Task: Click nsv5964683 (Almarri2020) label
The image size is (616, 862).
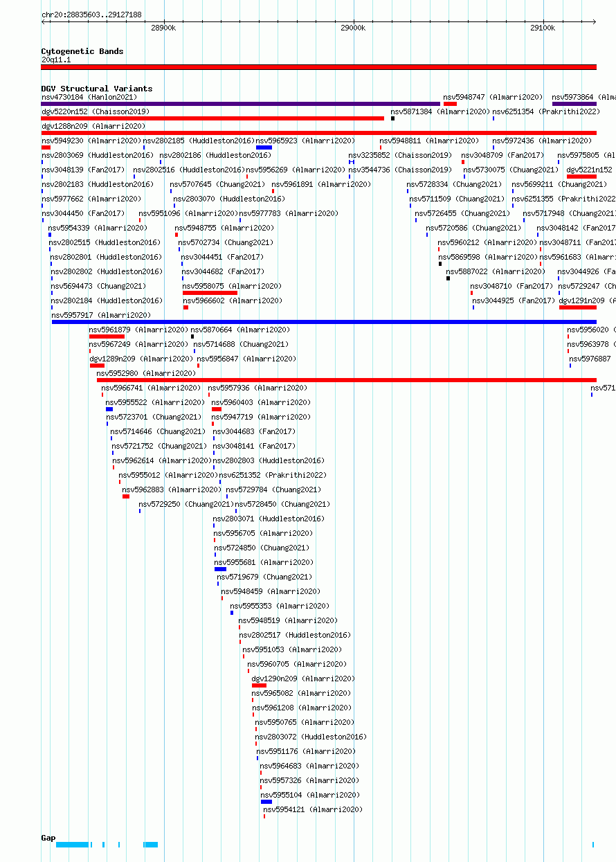Action: tap(309, 766)
